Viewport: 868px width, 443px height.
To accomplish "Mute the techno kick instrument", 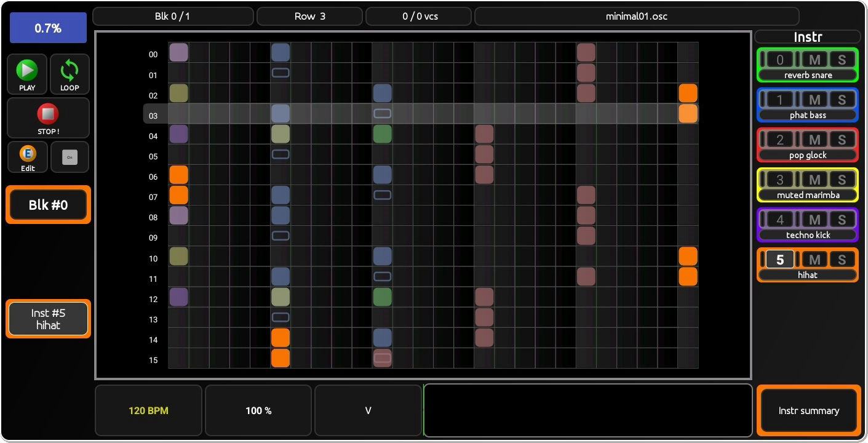I will click(x=814, y=220).
